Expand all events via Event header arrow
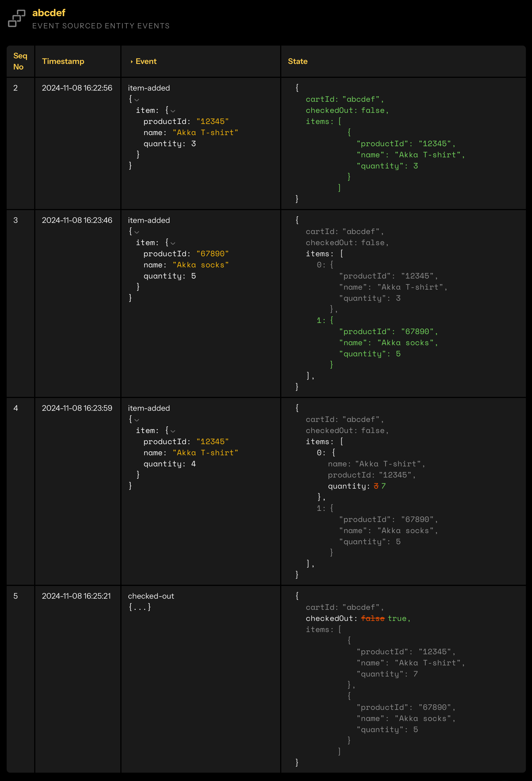Screen dimensions: 532x781 pyautogui.click(x=131, y=61)
